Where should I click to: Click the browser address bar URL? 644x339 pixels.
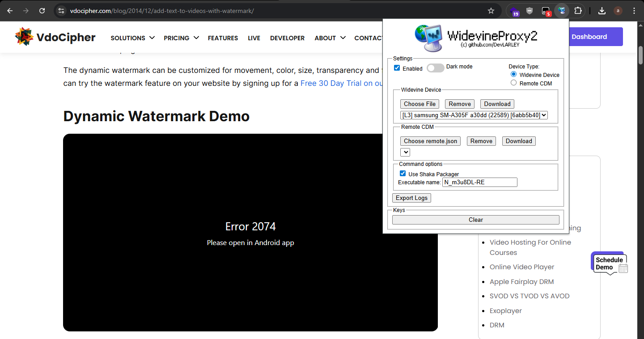(x=162, y=11)
